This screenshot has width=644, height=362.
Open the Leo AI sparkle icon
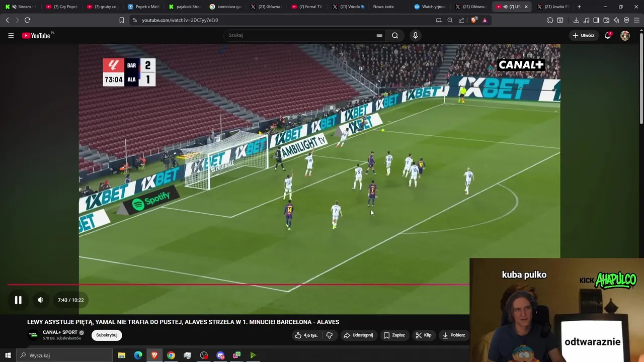tap(616, 20)
